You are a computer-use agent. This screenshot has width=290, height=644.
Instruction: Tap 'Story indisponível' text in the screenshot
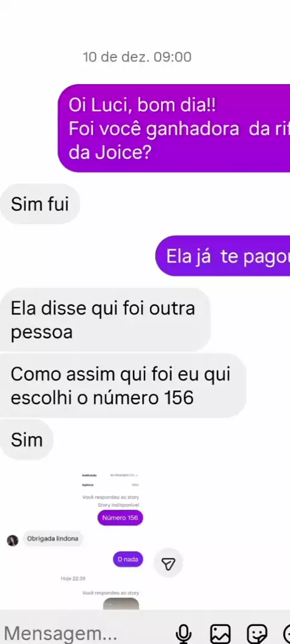click(118, 505)
